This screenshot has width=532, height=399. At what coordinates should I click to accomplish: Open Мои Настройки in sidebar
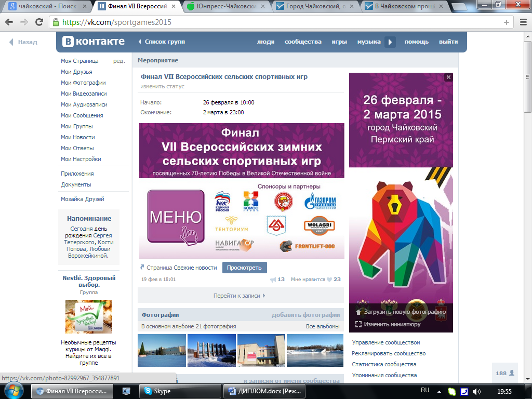81,159
